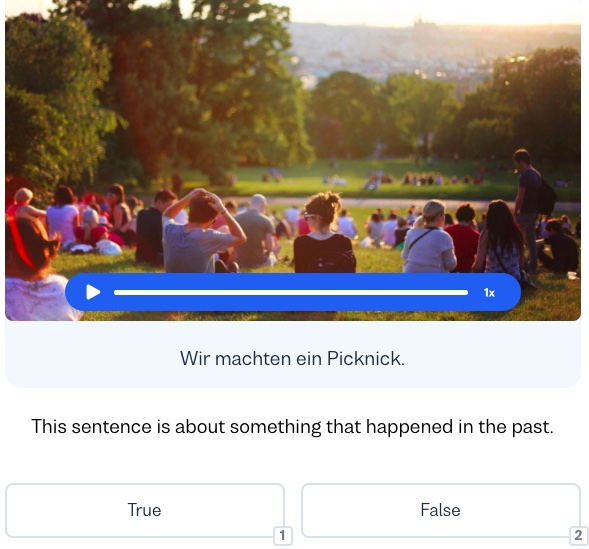Click the word 'ein' in the German sentence
The width and height of the screenshot is (589, 549).
pos(309,358)
